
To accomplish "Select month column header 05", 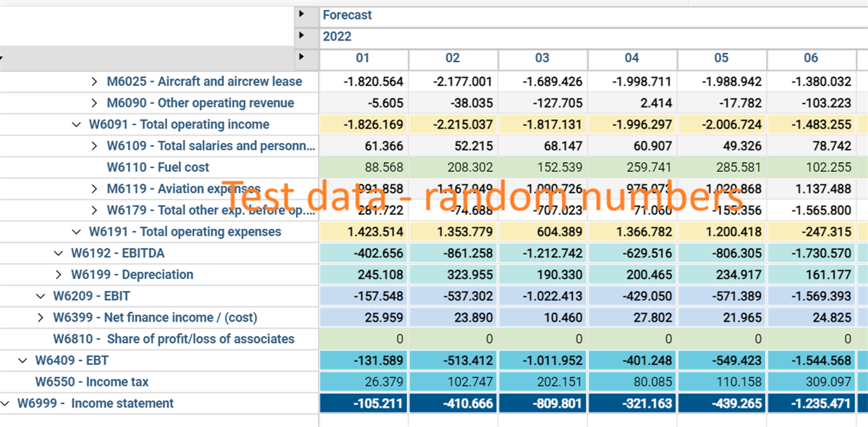I will 721,58.
